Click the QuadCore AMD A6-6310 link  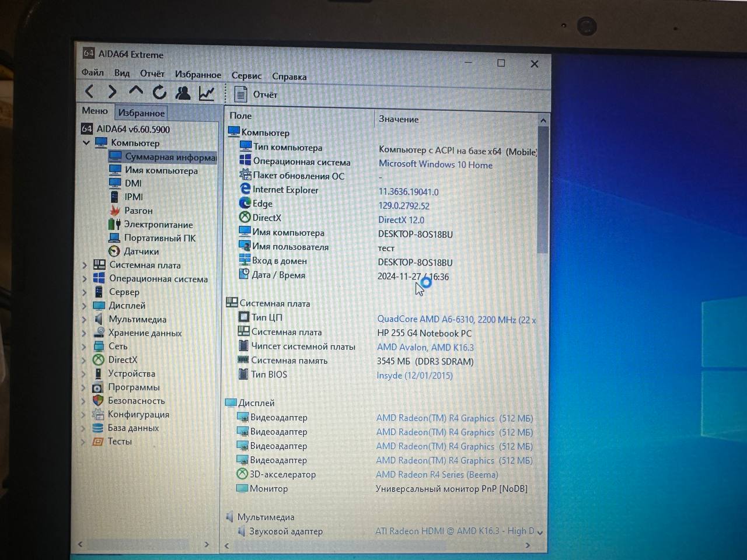click(x=456, y=320)
